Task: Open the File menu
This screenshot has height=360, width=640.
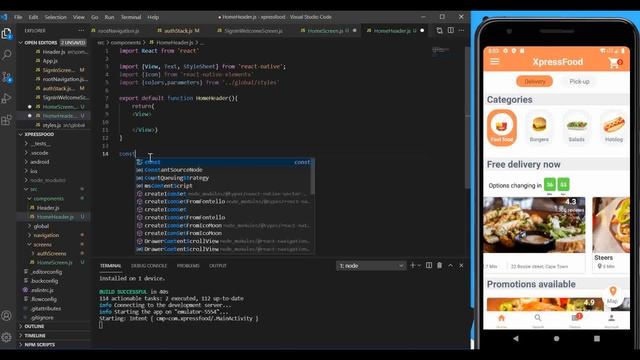Action: click(18, 17)
